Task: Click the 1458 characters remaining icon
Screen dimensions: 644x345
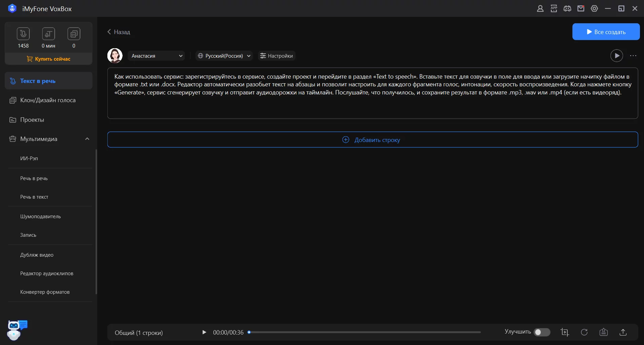Action: (x=23, y=34)
